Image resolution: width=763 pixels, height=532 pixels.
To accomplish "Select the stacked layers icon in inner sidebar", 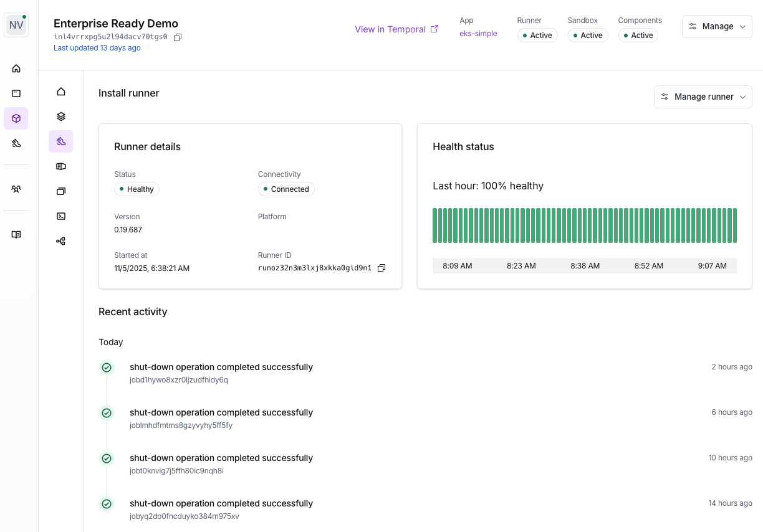I will [x=61, y=116].
